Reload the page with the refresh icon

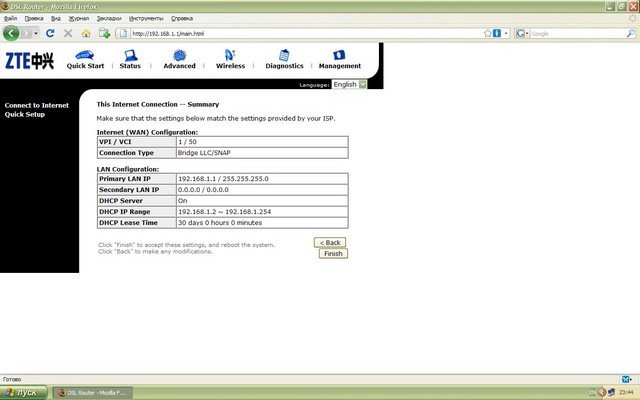point(50,33)
